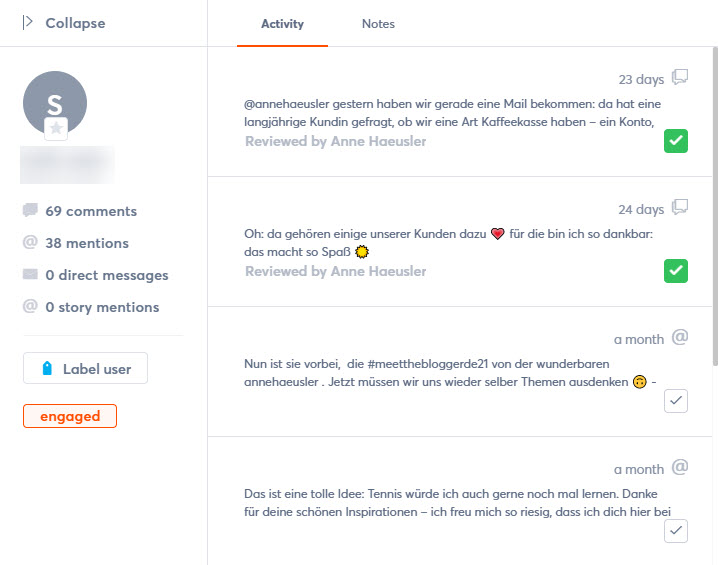Click mention icon on the Tennis post
This screenshot has width=718, height=565.
click(x=680, y=467)
